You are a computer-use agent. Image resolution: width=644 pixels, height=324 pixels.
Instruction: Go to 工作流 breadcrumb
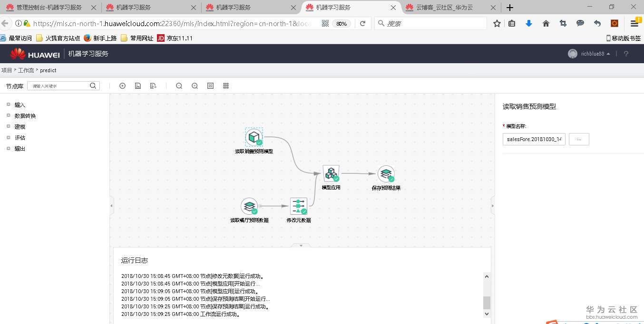26,70
